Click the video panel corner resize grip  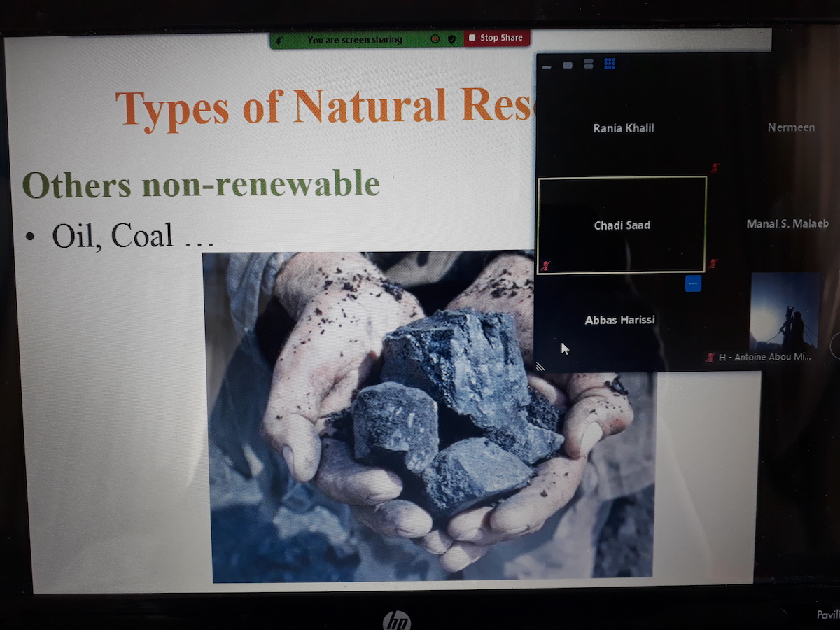(540, 366)
